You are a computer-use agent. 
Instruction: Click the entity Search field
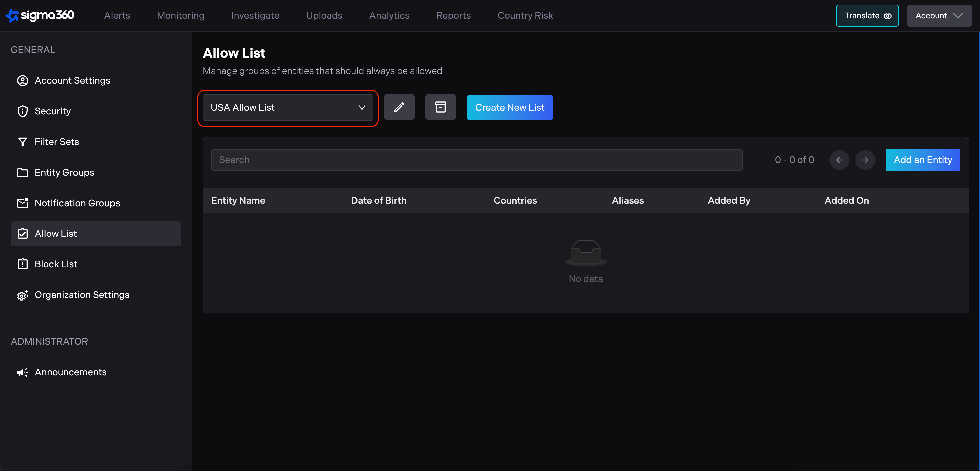tap(476, 160)
